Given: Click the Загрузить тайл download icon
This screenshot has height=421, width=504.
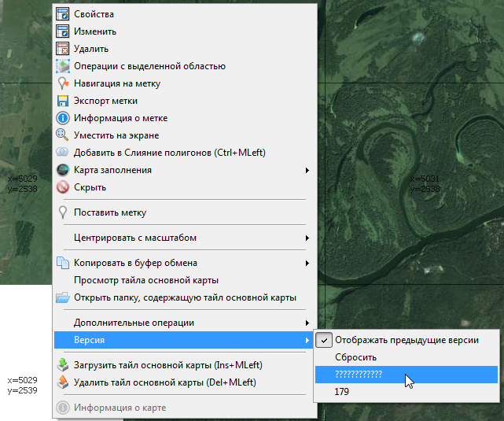Looking at the screenshot, I should point(63,365).
